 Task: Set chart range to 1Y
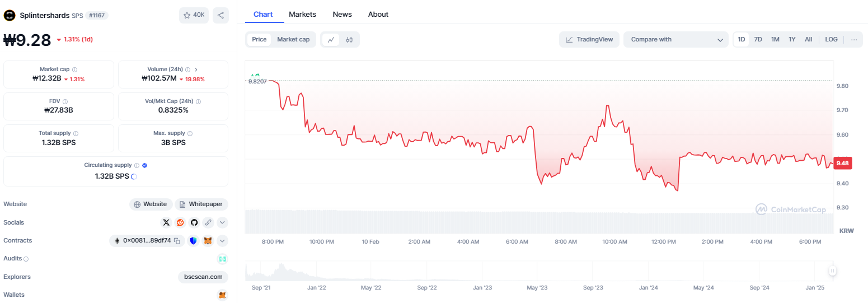click(792, 39)
